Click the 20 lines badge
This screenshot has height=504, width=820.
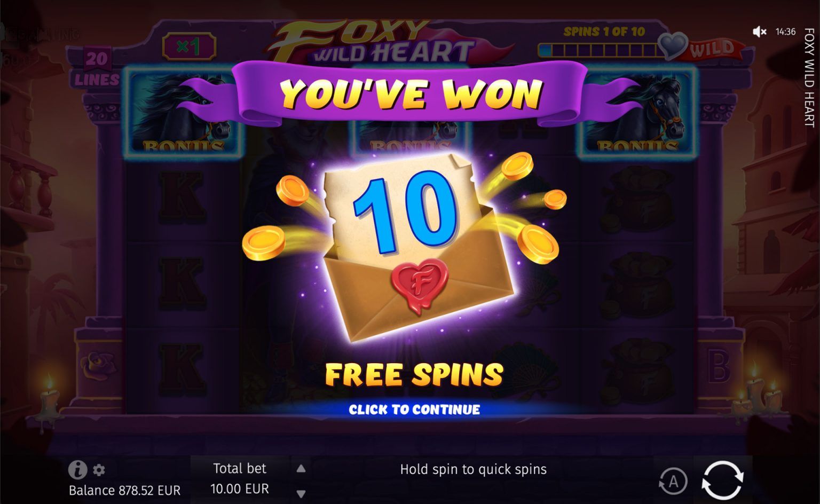click(97, 67)
